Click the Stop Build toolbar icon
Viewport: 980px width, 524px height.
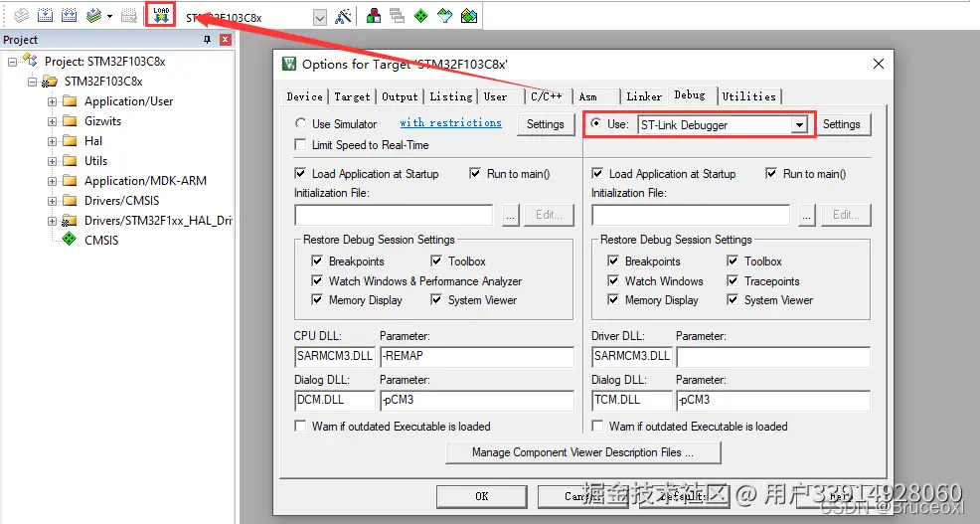(x=129, y=16)
